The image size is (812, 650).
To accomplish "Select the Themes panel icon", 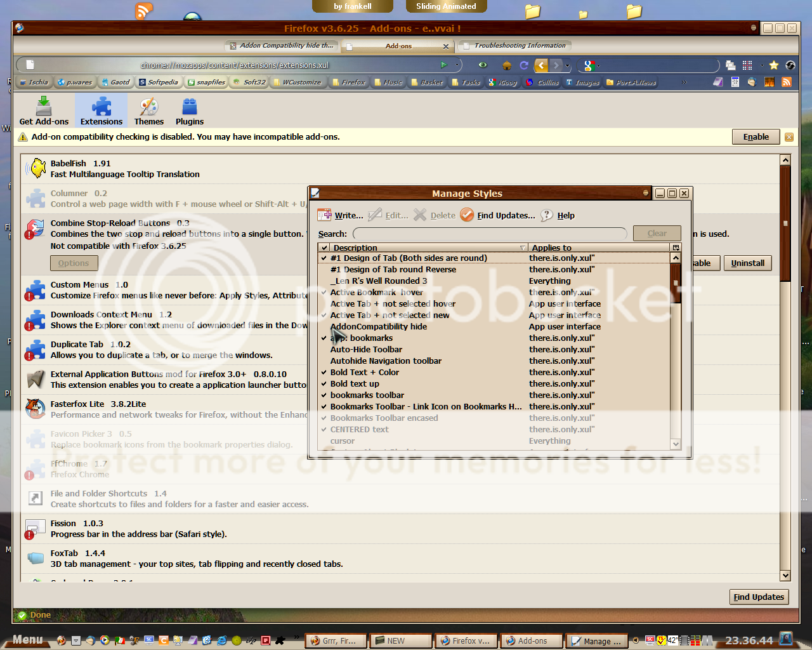I will tap(149, 106).
